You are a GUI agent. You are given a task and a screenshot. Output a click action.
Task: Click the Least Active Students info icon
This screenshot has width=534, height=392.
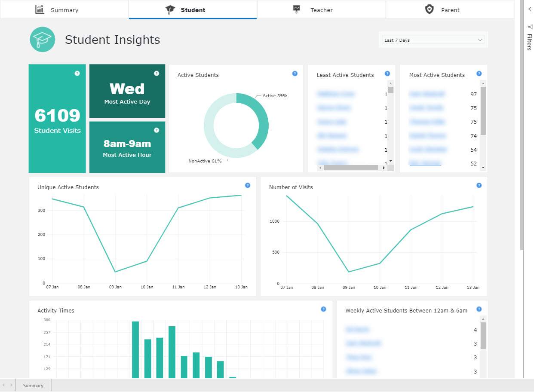tap(387, 73)
